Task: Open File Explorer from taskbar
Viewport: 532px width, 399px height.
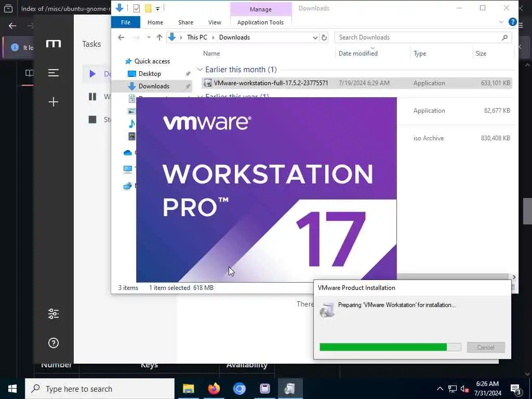Action: tap(188, 389)
